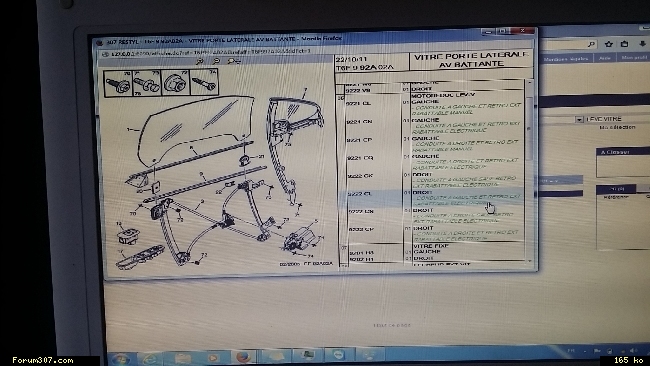Open the Aide menu tab
Image resolution: width=650 pixels, height=366 pixels.
coord(605,58)
